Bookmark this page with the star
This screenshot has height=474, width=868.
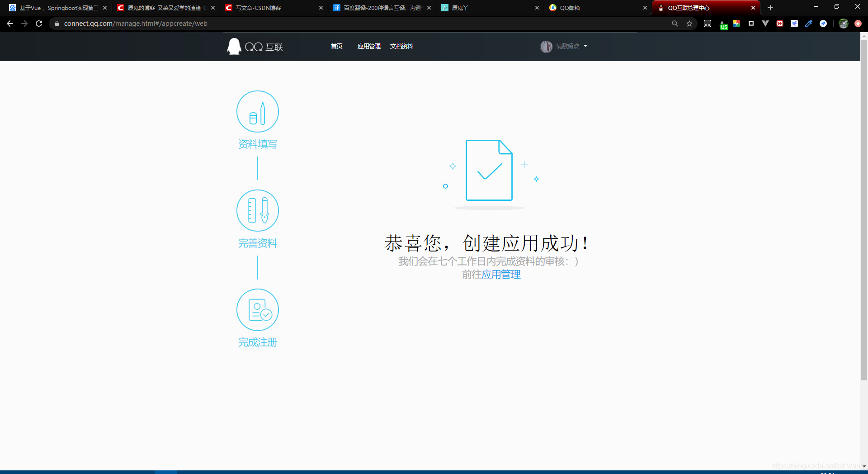(689, 24)
